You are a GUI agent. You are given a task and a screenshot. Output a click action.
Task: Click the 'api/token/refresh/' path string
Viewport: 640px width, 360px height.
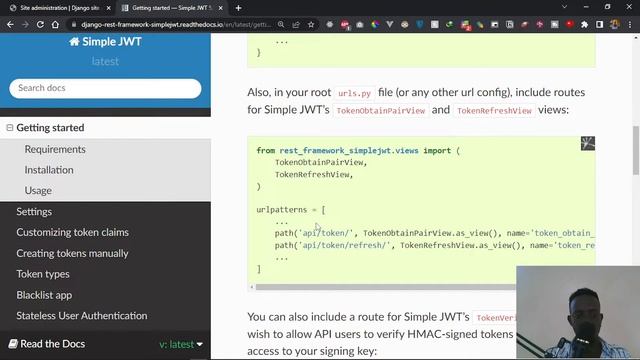pyautogui.click(x=344, y=245)
